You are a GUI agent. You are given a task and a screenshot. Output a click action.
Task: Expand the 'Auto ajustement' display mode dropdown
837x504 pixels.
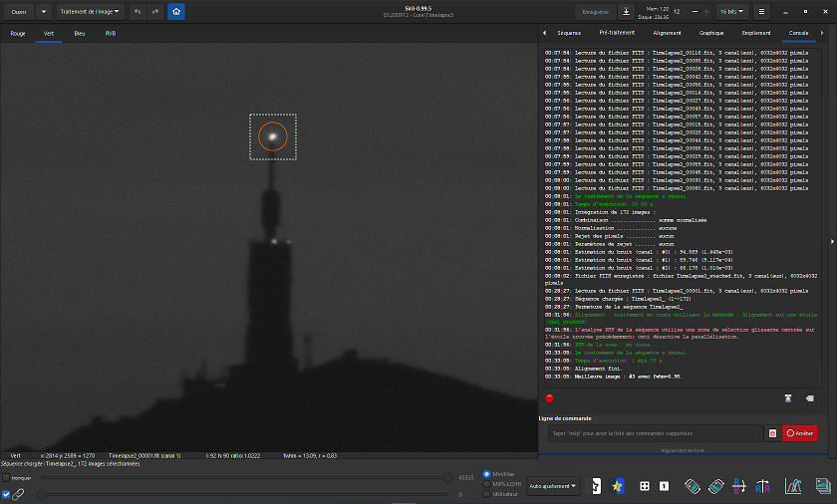click(553, 486)
